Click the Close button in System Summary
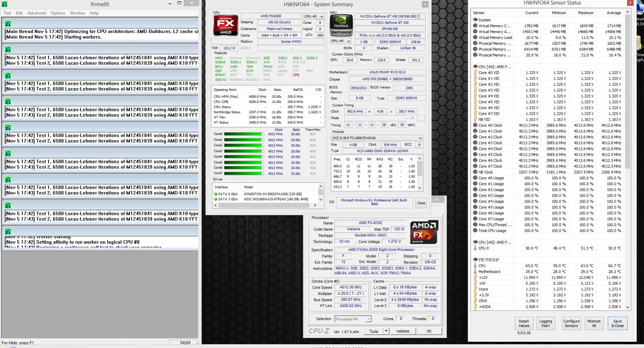 click(421, 203)
